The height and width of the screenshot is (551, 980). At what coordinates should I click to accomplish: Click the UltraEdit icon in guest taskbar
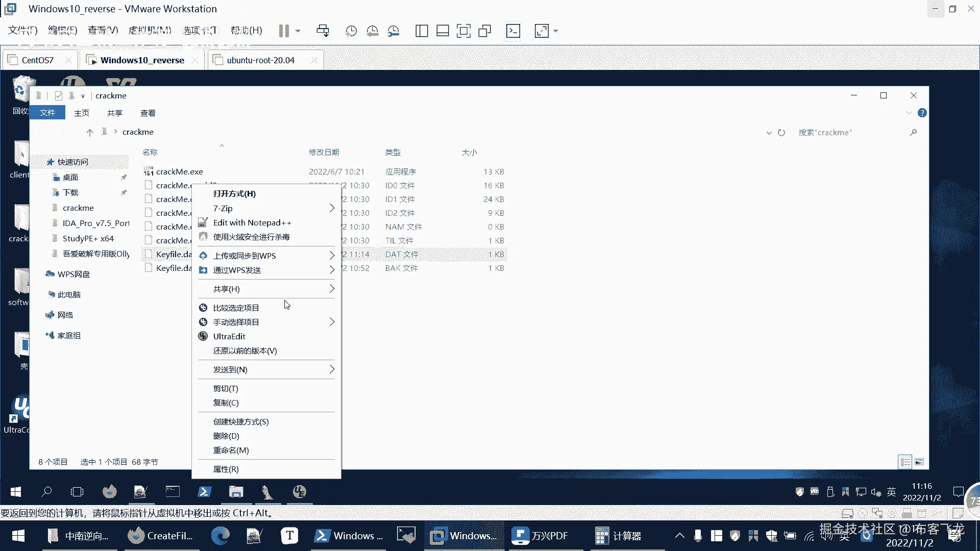(x=300, y=492)
